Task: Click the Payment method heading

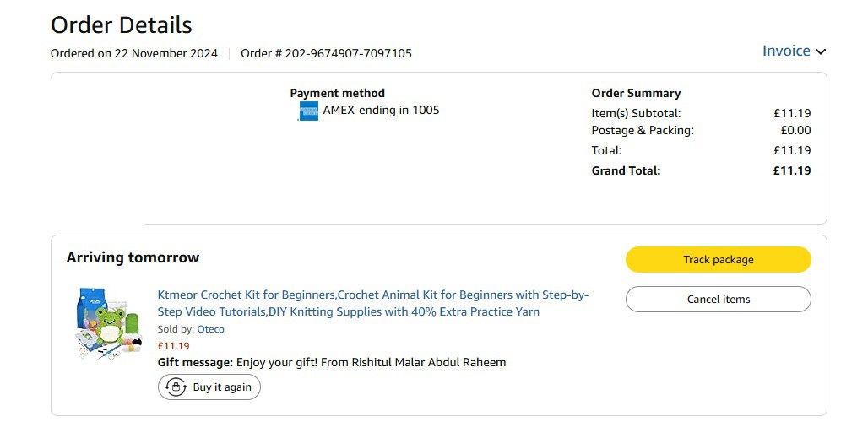Action: click(x=337, y=94)
